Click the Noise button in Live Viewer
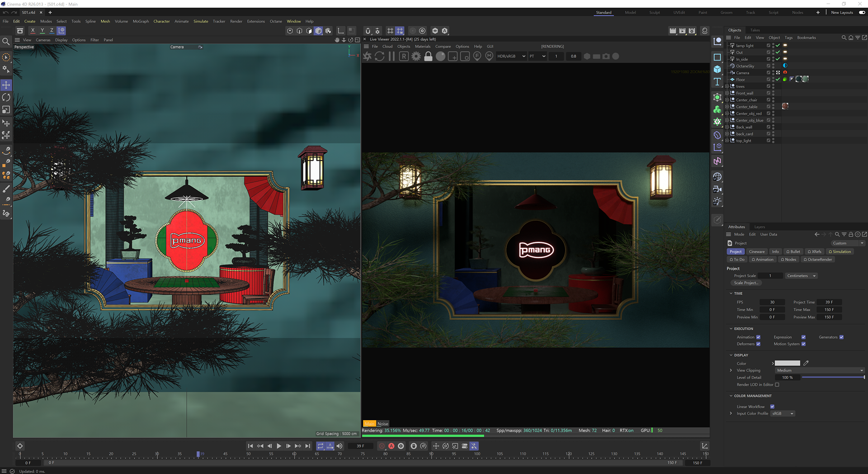 click(382, 424)
